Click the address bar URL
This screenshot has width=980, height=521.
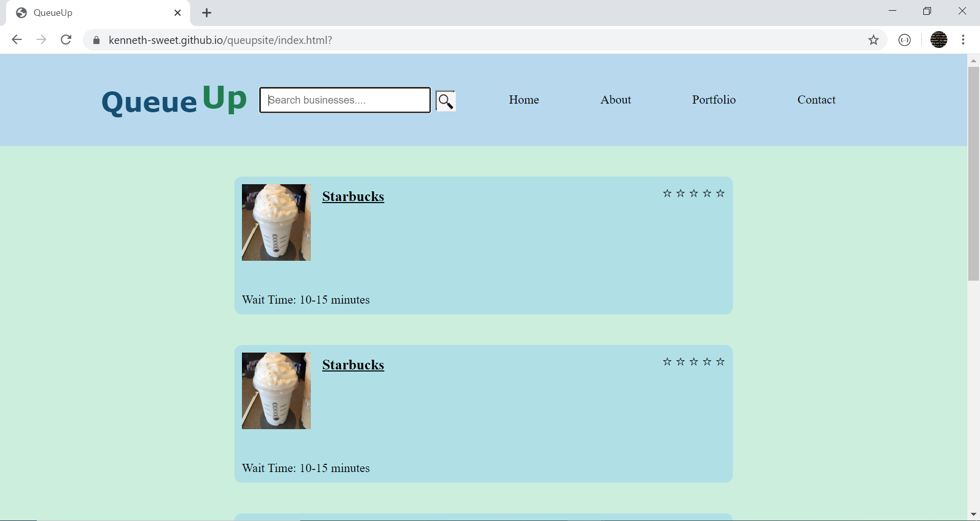click(x=220, y=40)
